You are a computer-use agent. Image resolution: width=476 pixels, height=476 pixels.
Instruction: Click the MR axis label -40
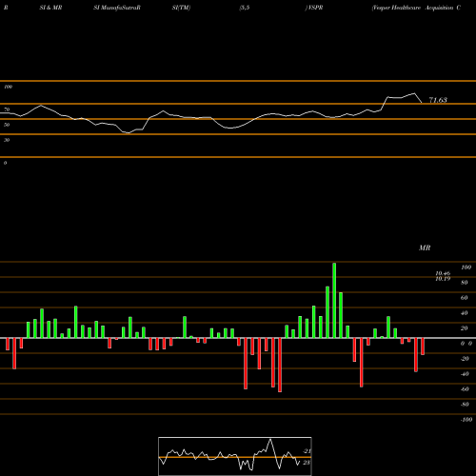[x=465, y=374]
